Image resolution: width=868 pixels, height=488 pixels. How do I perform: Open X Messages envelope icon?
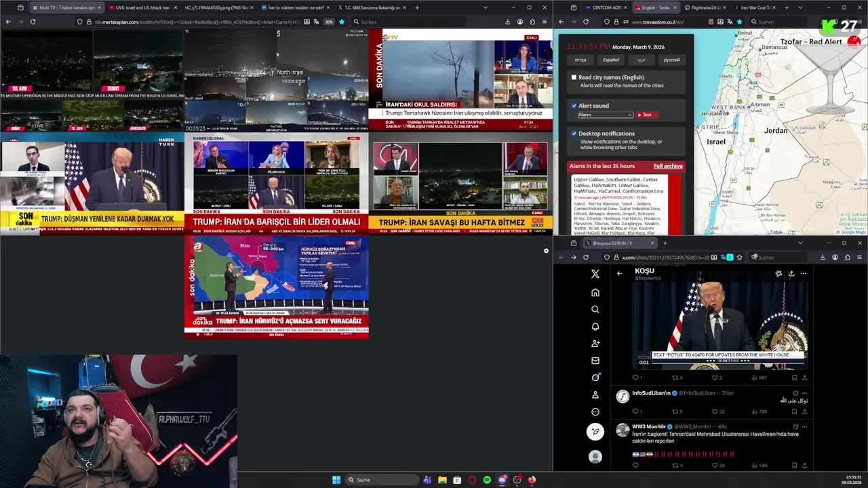point(595,361)
